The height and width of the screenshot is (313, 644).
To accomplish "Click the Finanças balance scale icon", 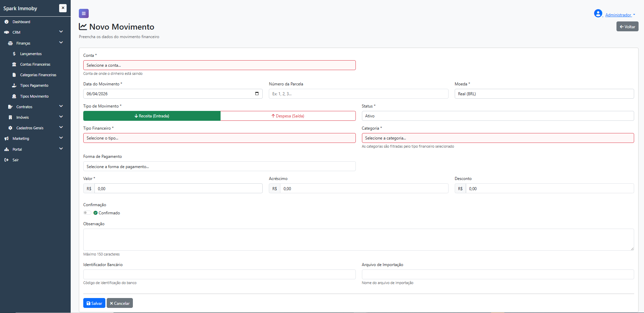I will coord(10,43).
